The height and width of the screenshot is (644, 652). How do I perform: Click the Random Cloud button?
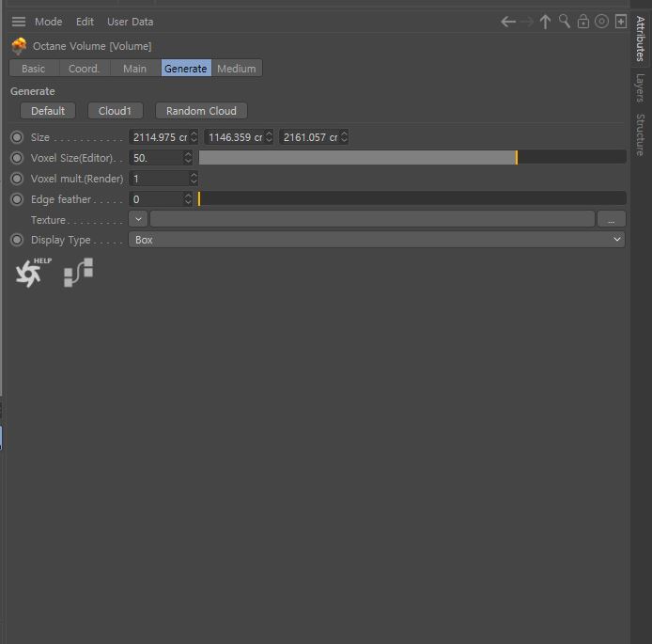tap(201, 111)
